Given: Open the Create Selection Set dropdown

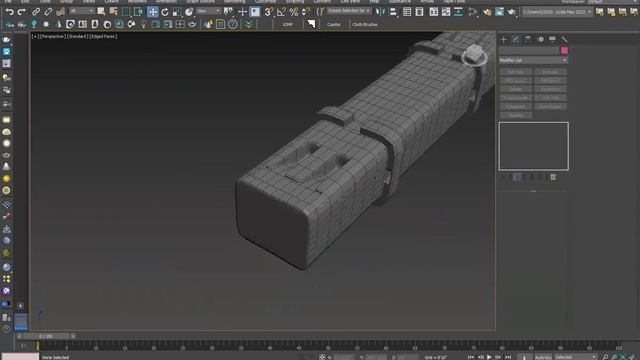Looking at the screenshot, I should [349, 11].
